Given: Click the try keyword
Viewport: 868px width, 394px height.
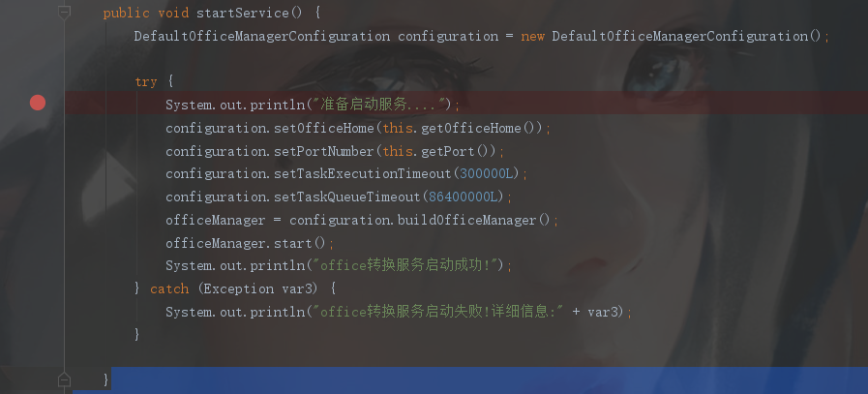Looking at the screenshot, I should [146, 82].
